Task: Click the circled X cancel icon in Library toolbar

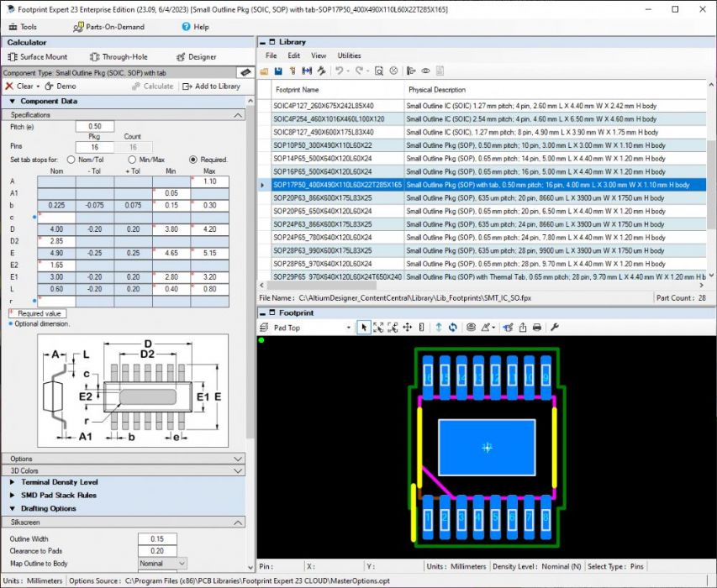Action: coord(393,71)
